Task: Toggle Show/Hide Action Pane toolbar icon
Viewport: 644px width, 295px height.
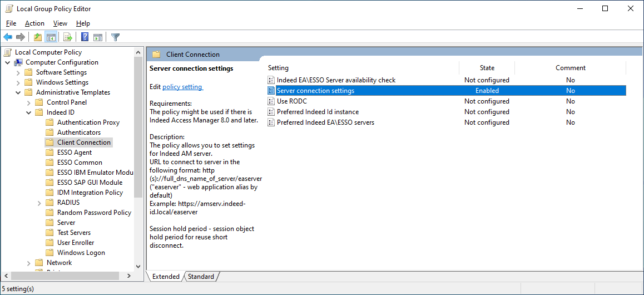Action: 98,37
